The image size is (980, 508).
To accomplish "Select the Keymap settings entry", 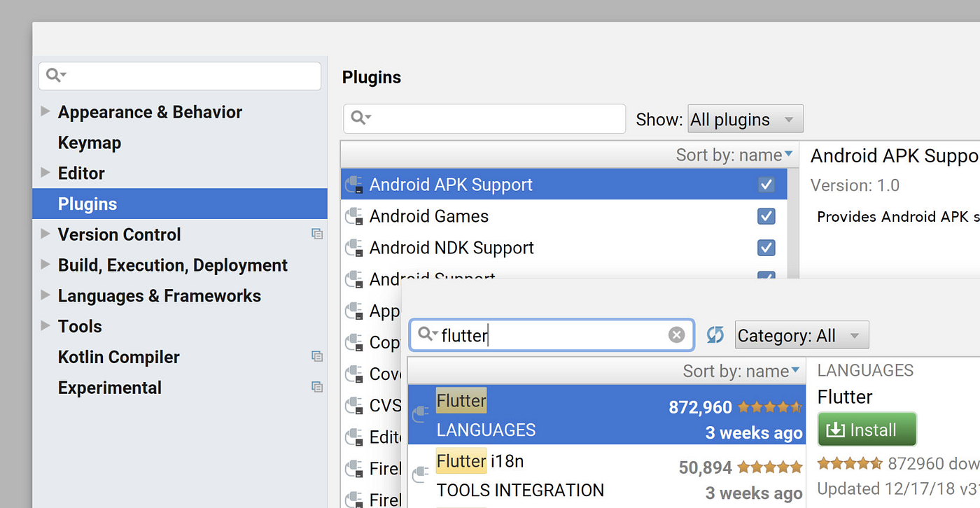I will pyautogui.click(x=90, y=142).
